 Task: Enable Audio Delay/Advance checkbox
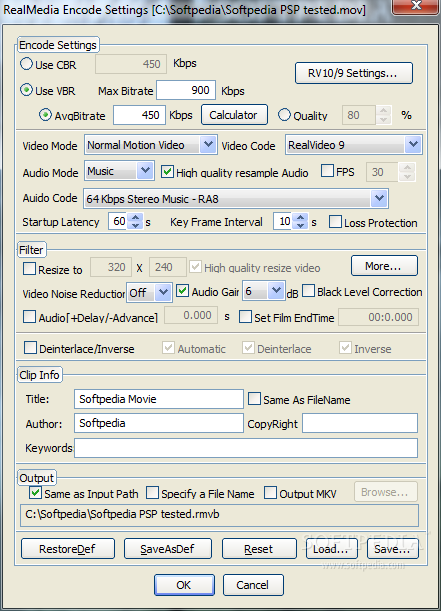(x=29, y=316)
